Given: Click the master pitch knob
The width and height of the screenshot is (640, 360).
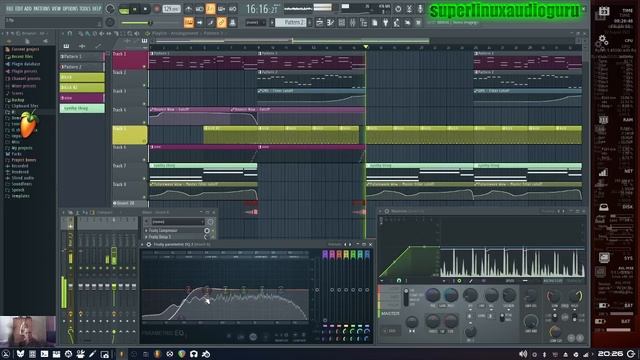Looking at the screenshot, I should click(110, 22).
